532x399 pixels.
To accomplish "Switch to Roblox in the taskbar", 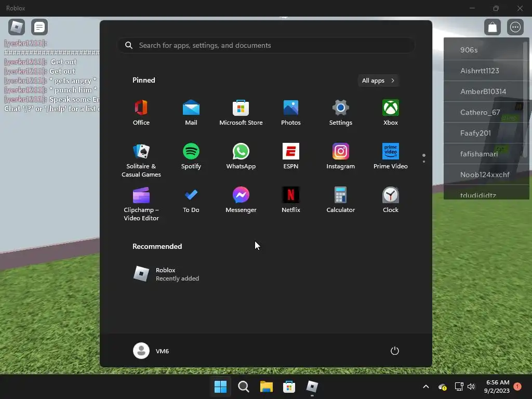I will [x=312, y=387].
